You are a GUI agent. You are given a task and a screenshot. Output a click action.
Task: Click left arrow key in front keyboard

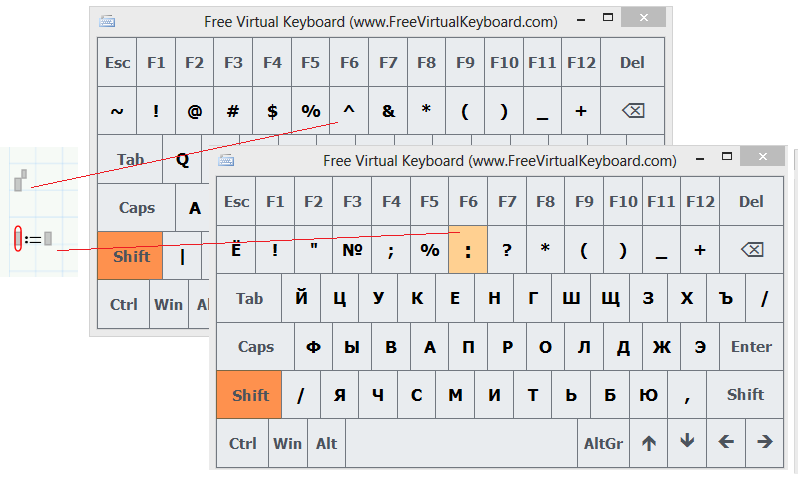click(726, 443)
